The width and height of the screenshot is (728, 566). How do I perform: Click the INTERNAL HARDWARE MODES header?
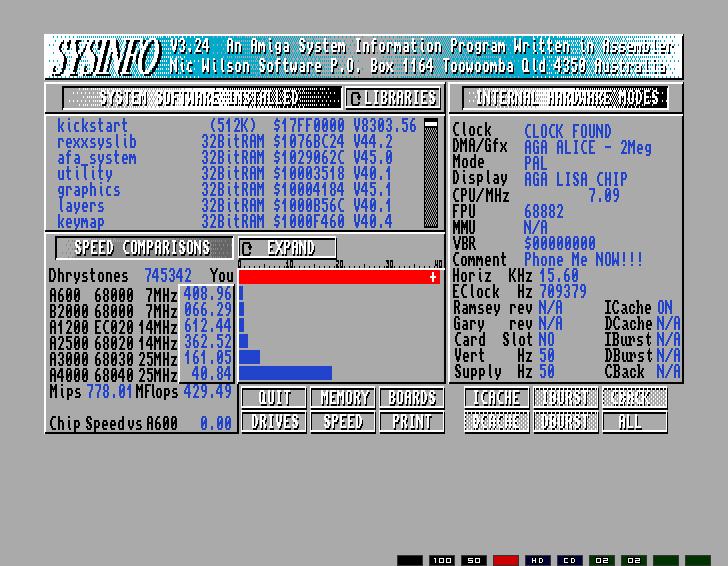click(x=565, y=98)
